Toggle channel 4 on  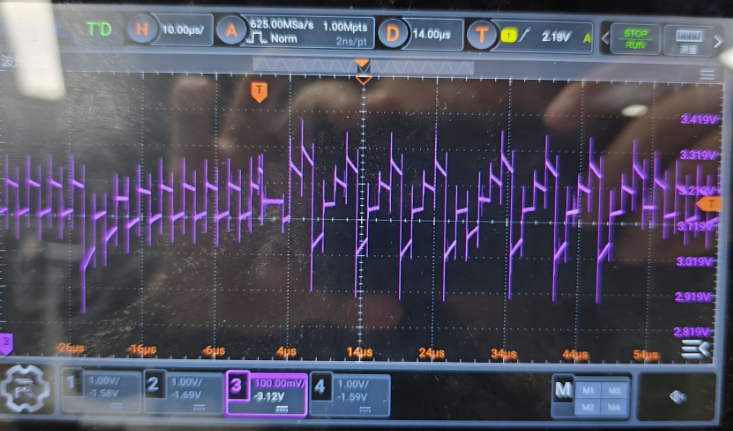[319, 382]
